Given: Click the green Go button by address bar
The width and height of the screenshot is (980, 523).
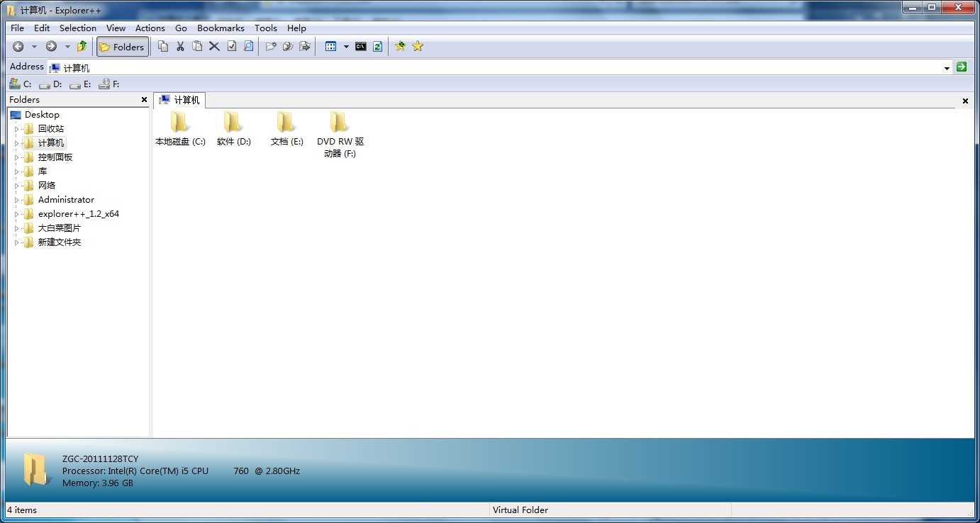Looking at the screenshot, I should 962,67.
